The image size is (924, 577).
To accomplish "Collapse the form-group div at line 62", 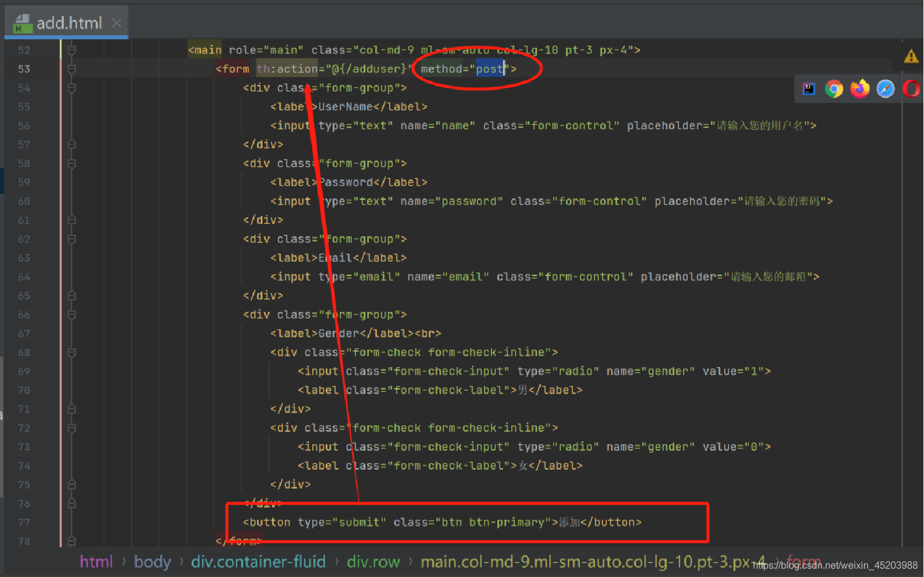I will point(72,239).
